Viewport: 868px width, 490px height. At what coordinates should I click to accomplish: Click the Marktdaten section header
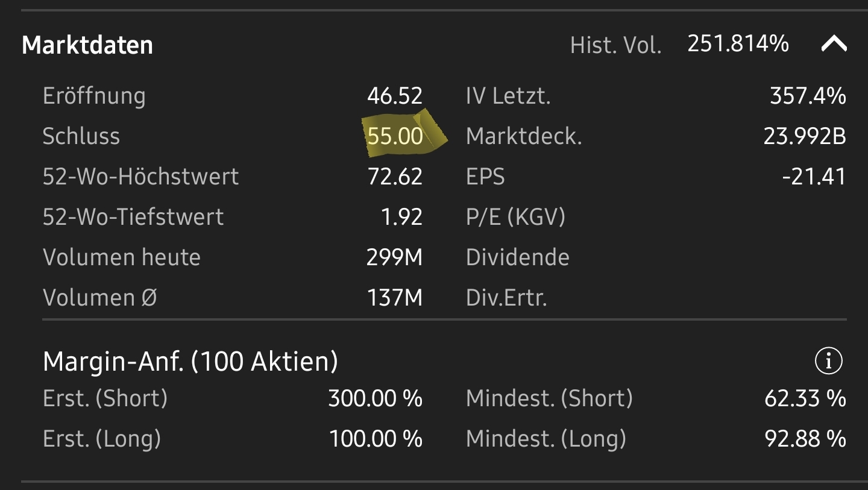[x=87, y=45]
